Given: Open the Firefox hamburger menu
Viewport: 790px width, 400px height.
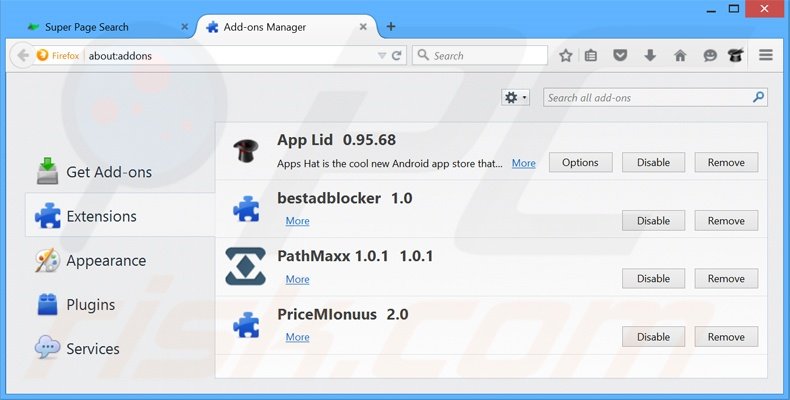Looking at the screenshot, I should pyautogui.click(x=766, y=55).
